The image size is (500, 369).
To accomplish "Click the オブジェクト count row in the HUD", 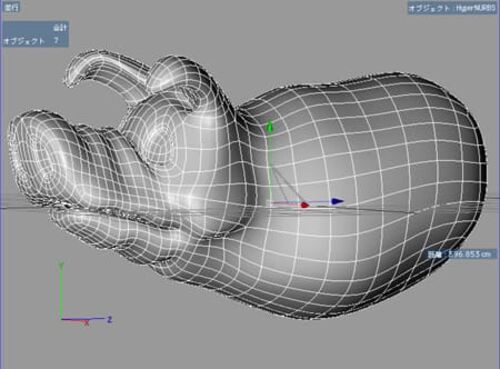I will tap(31, 41).
